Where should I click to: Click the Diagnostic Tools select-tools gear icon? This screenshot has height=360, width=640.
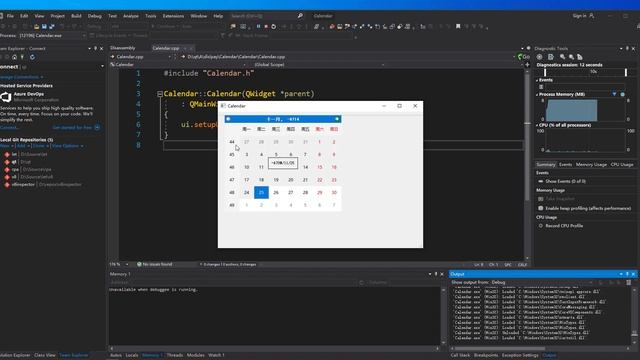540,57
